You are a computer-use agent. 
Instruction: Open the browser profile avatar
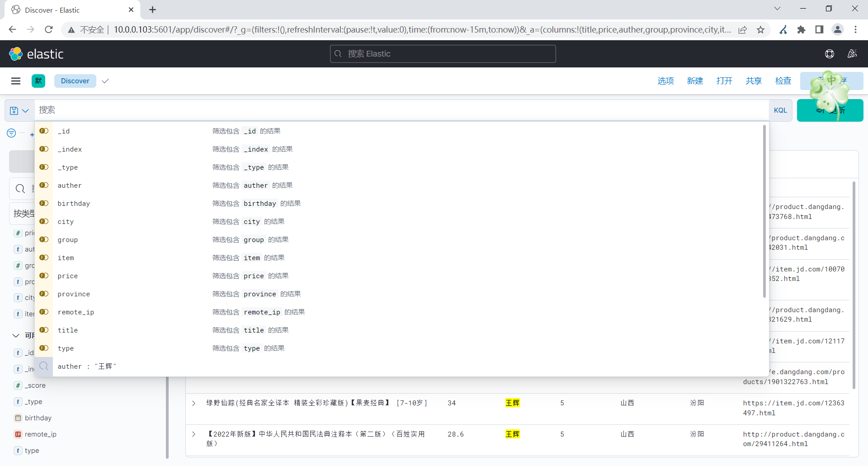[x=838, y=29]
